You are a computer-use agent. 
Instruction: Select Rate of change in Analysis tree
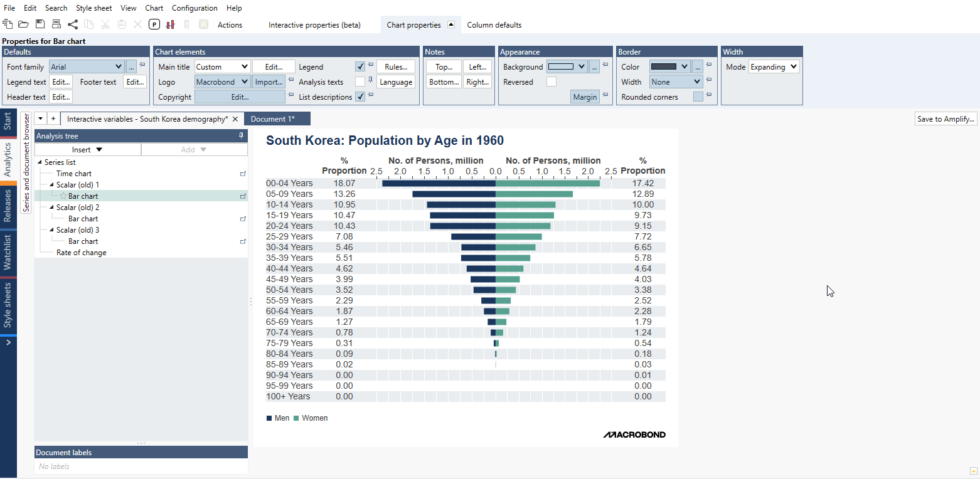(x=81, y=253)
